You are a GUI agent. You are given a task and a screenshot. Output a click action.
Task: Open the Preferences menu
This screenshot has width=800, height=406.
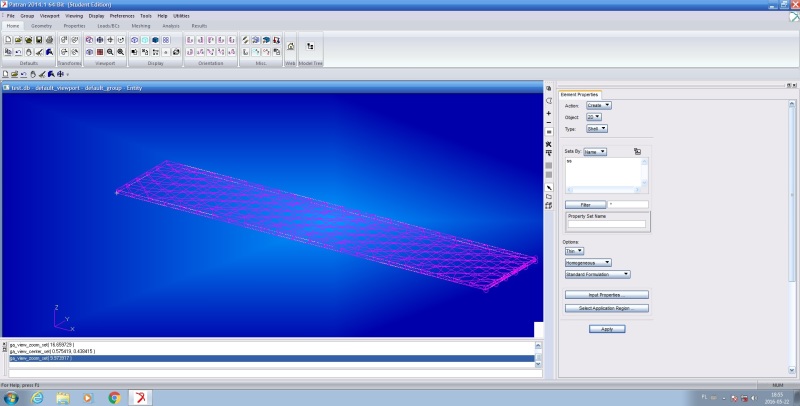click(122, 16)
